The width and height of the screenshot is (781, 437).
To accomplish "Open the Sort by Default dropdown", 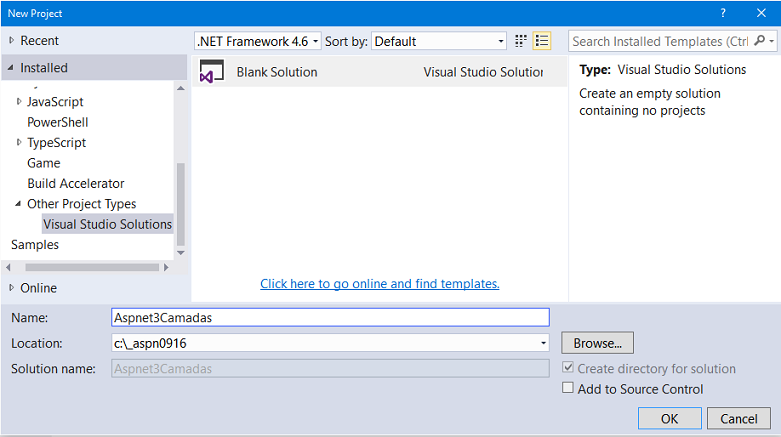I will click(x=439, y=41).
